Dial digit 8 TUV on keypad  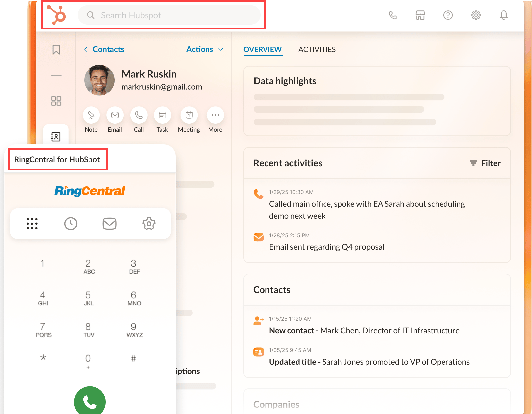pyautogui.click(x=89, y=330)
